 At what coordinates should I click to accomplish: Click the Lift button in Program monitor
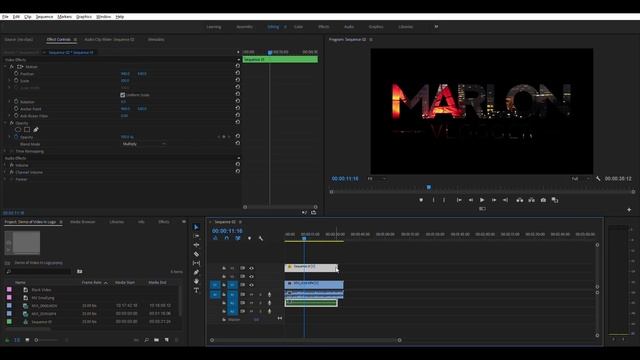pos(520,200)
